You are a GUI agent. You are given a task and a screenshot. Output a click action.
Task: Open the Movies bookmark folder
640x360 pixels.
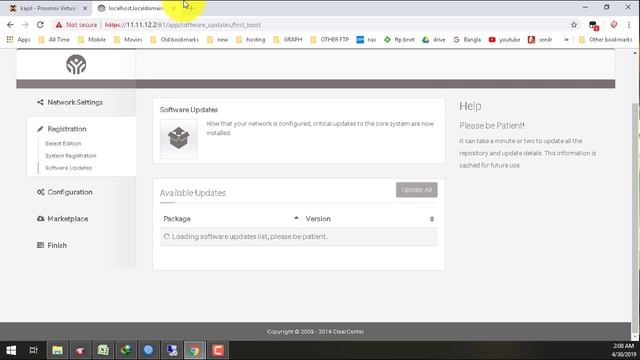click(128, 40)
